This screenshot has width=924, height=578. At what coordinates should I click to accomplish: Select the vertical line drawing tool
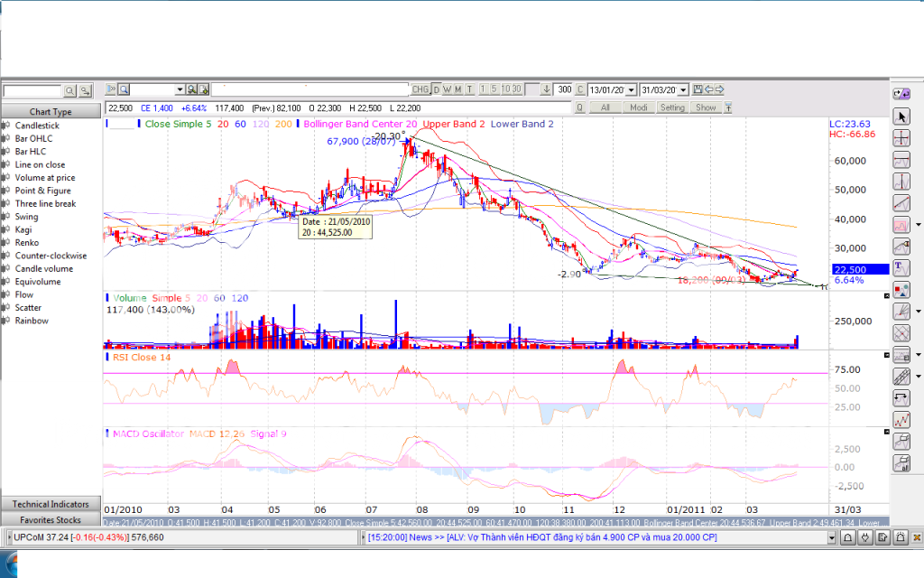[x=901, y=182]
